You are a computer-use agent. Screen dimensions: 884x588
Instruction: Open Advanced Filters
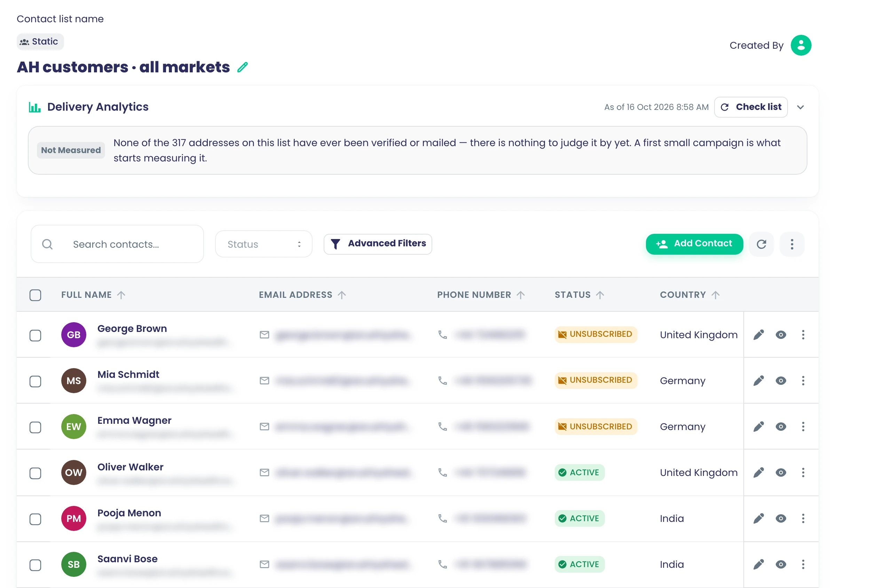click(x=378, y=244)
